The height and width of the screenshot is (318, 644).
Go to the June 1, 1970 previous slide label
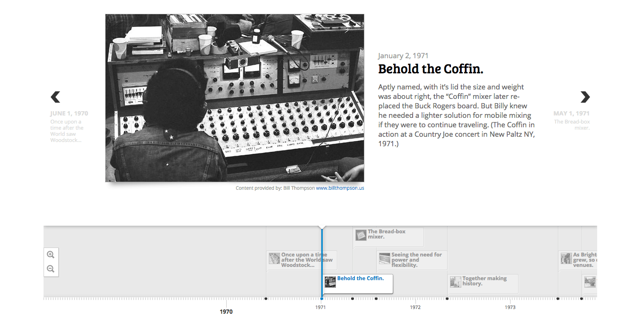69,114
